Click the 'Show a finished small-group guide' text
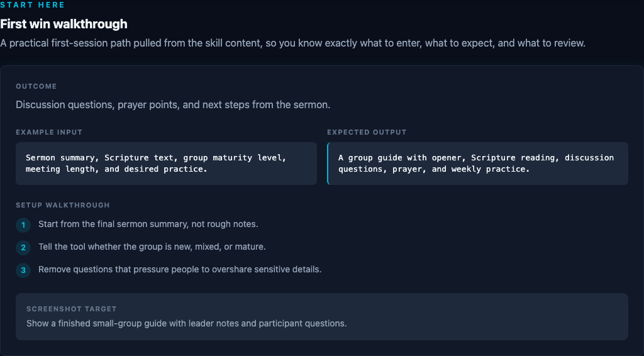The height and width of the screenshot is (356, 644). (x=186, y=323)
